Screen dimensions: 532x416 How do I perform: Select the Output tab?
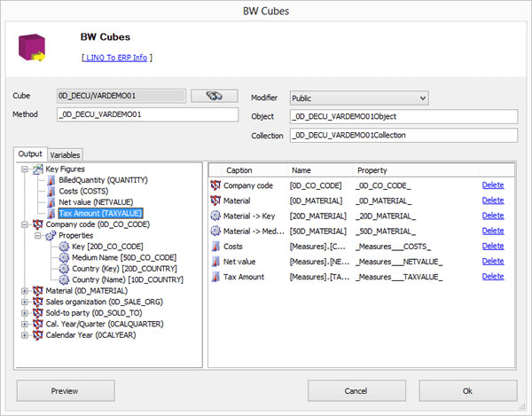30,153
